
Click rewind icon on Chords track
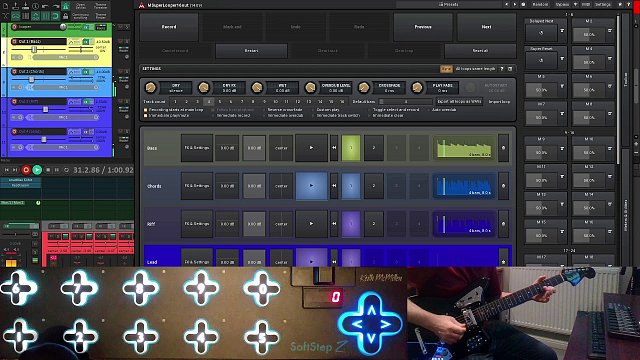(x=334, y=186)
